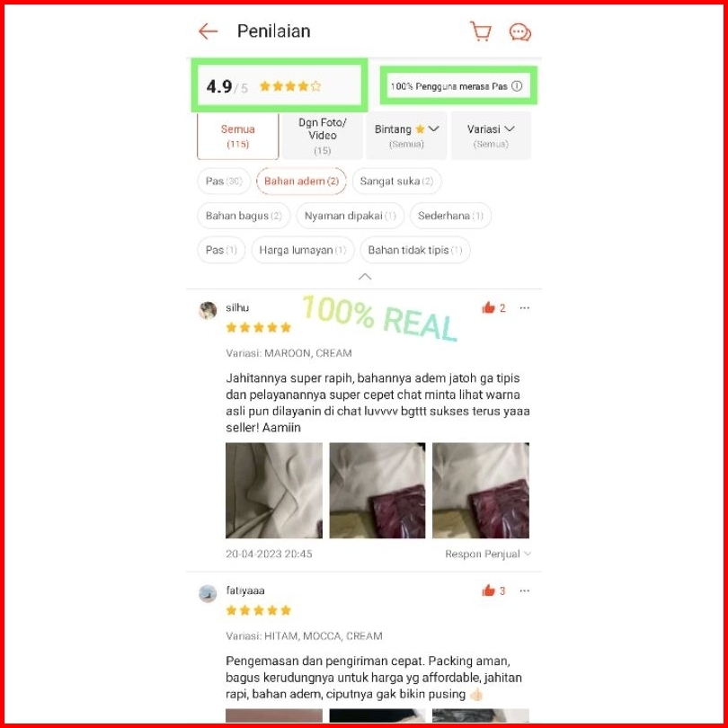Expand the Bintang rating dropdown
This screenshot has width=728, height=728.
pyautogui.click(x=406, y=136)
